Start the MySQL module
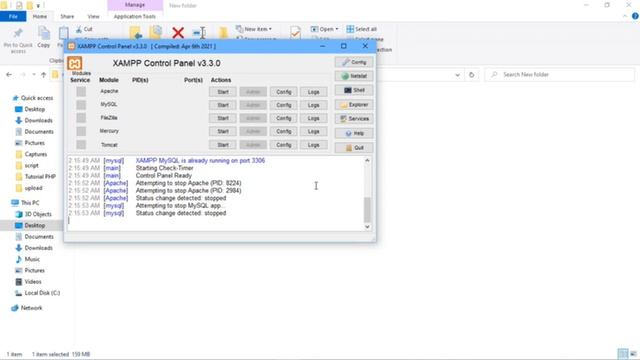Screen dimensions: 640x360 [223, 105]
